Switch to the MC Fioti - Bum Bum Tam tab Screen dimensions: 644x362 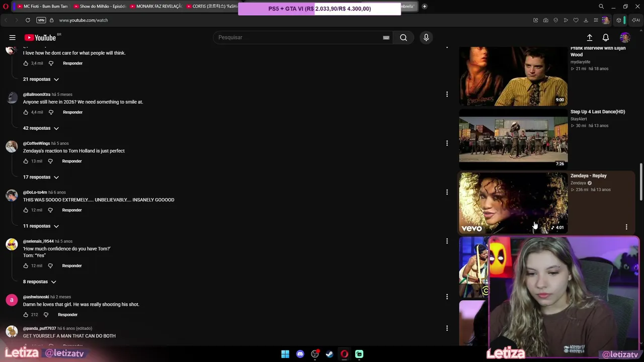click(43, 7)
